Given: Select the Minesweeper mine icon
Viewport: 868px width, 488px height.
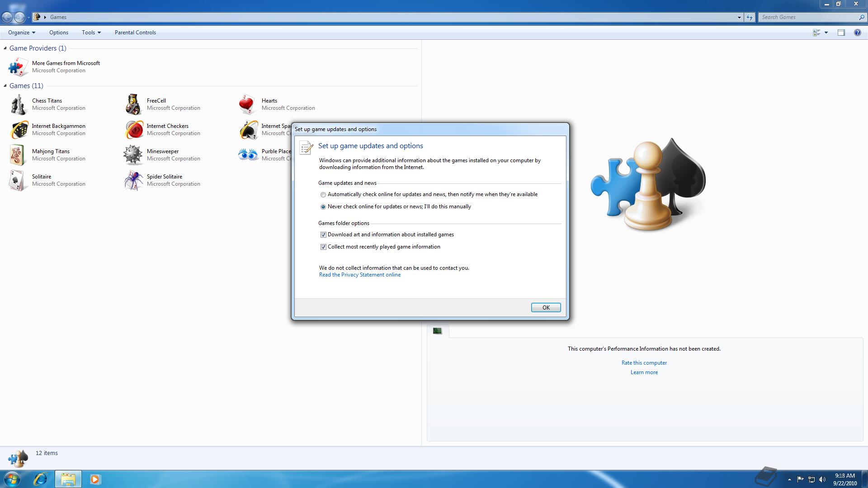Looking at the screenshot, I should 133,155.
